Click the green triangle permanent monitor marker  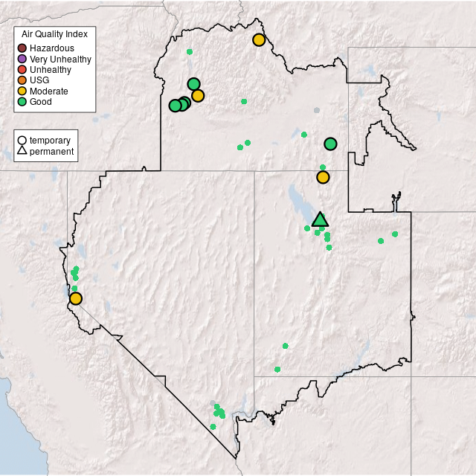coord(320,219)
